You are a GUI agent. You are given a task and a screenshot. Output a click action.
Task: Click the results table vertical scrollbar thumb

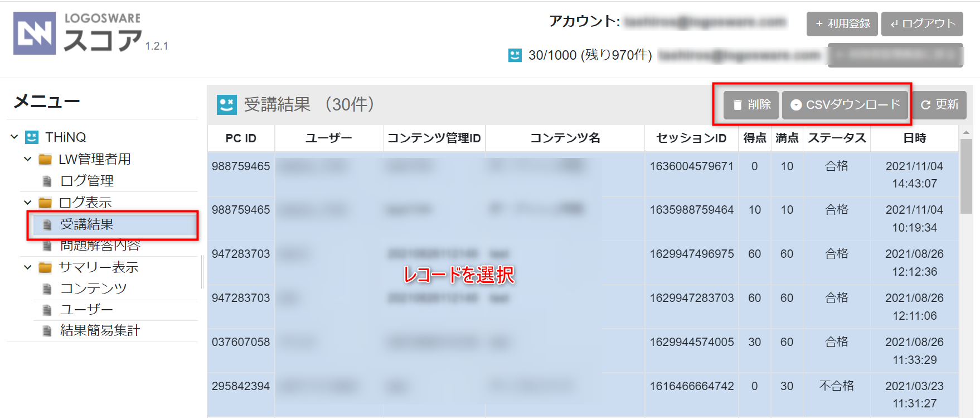coord(966,176)
